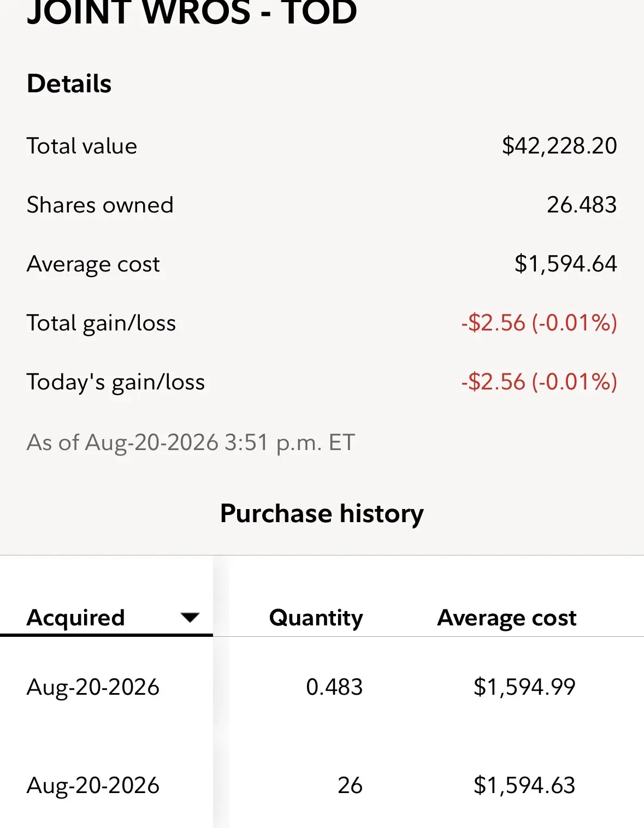This screenshot has width=644, height=828.
Task: Sort by the Quantity column header
Action: [x=316, y=618]
